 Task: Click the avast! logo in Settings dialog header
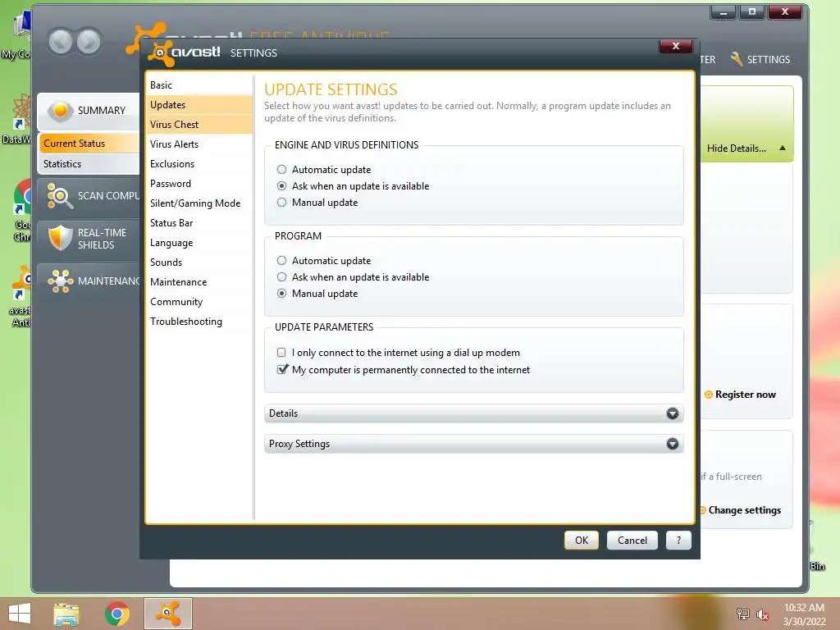click(185, 52)
